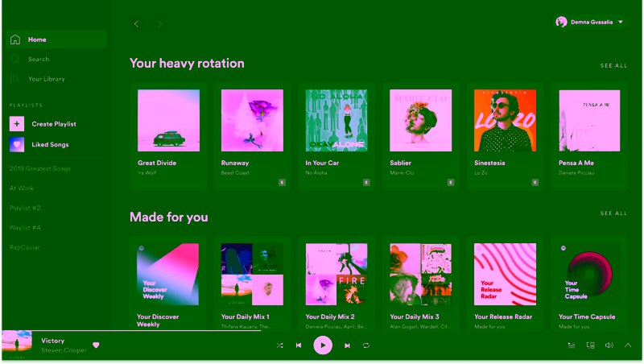The height and width of the screenshot is (364, 644).
Task: Open the Home sidebar item
Action: (56, 39)
